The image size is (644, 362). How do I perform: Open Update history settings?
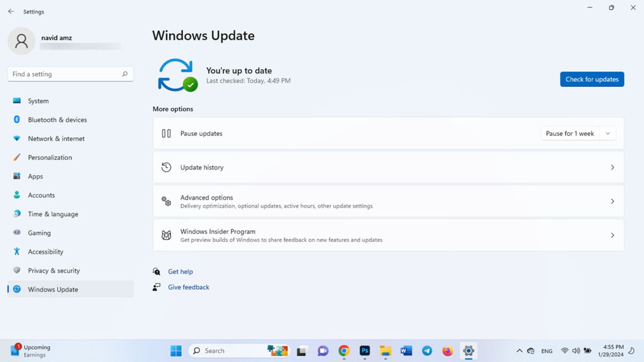[388, 167]
